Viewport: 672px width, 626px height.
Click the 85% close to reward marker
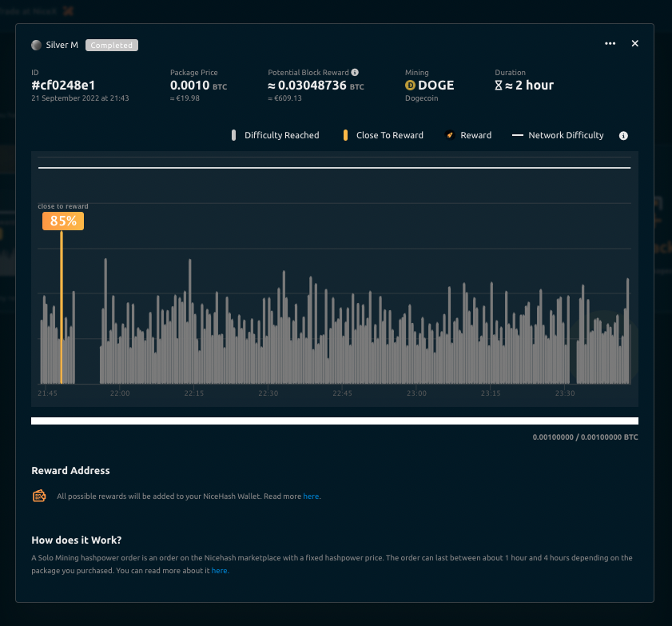point(63,221)
